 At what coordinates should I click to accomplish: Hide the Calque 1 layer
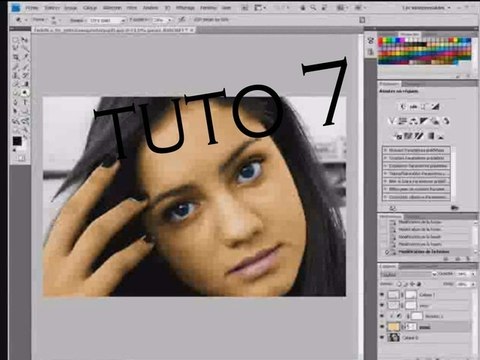pyautogui.click(x=382, y=295)
